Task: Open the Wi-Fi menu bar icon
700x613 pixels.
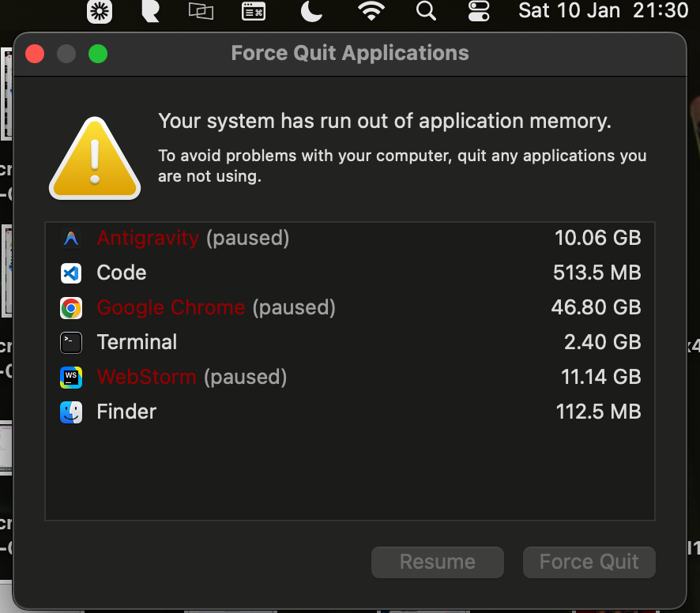Action: [371, 12]
